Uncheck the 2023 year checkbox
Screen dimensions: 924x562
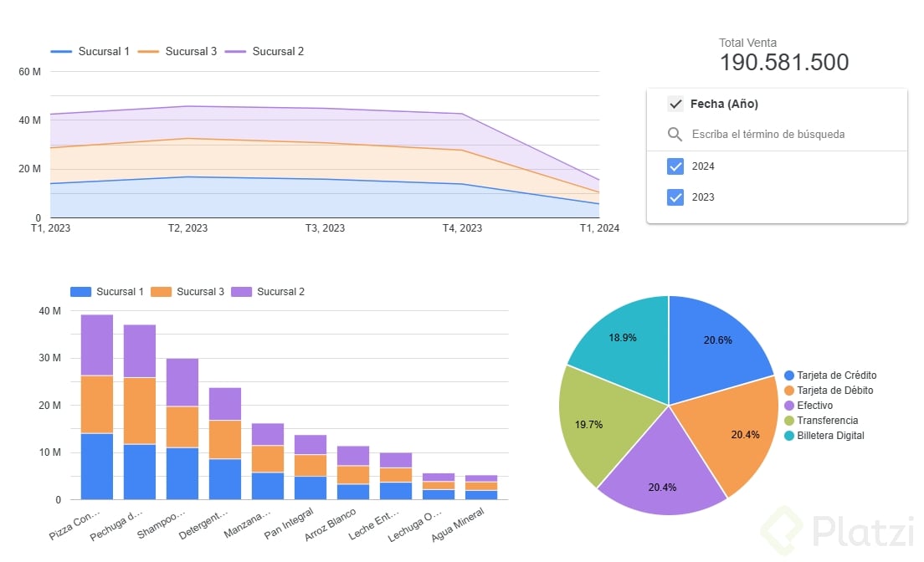point(675,197)
